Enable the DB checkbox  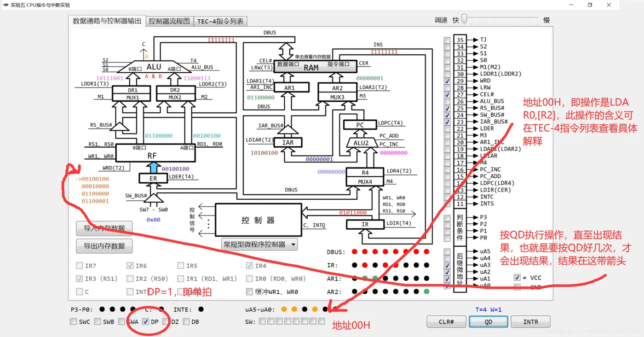(186, 322)
